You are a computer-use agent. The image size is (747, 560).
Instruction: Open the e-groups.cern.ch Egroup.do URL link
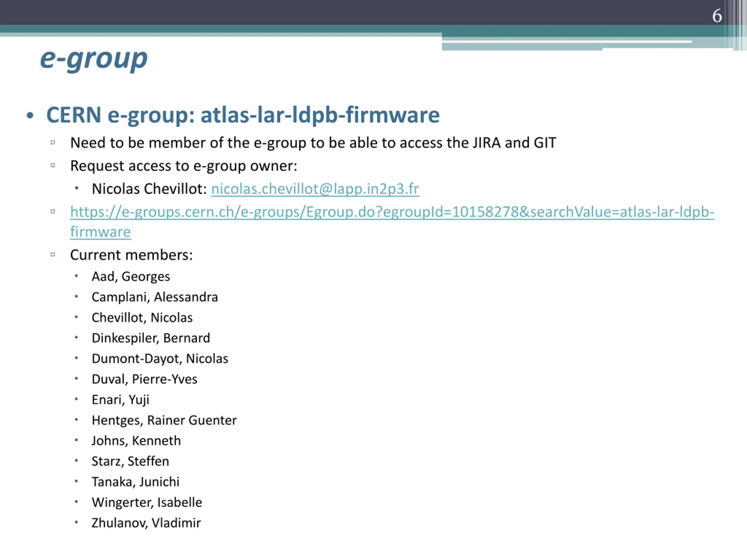point(392,222)
